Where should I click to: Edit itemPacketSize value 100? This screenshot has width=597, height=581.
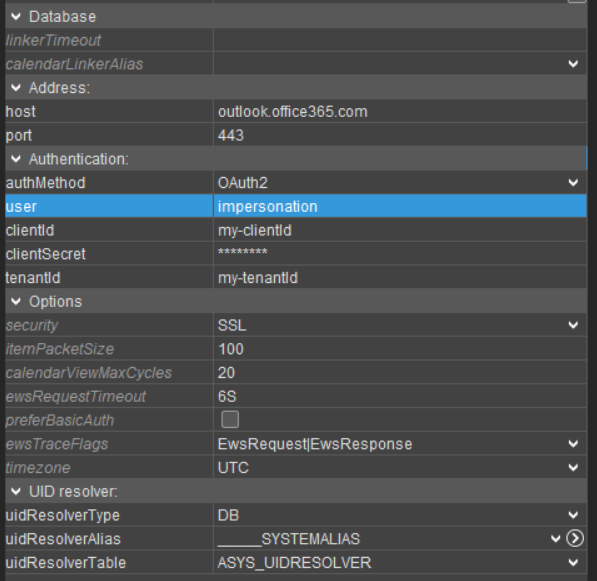400,349
